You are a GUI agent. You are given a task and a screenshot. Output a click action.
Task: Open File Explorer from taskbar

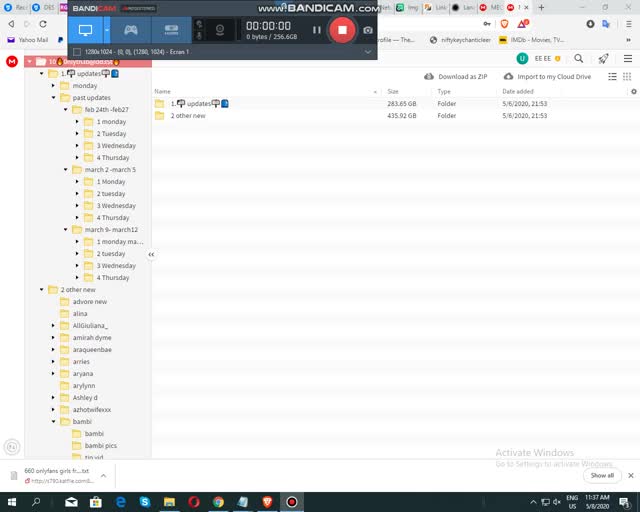click(169, 502)
